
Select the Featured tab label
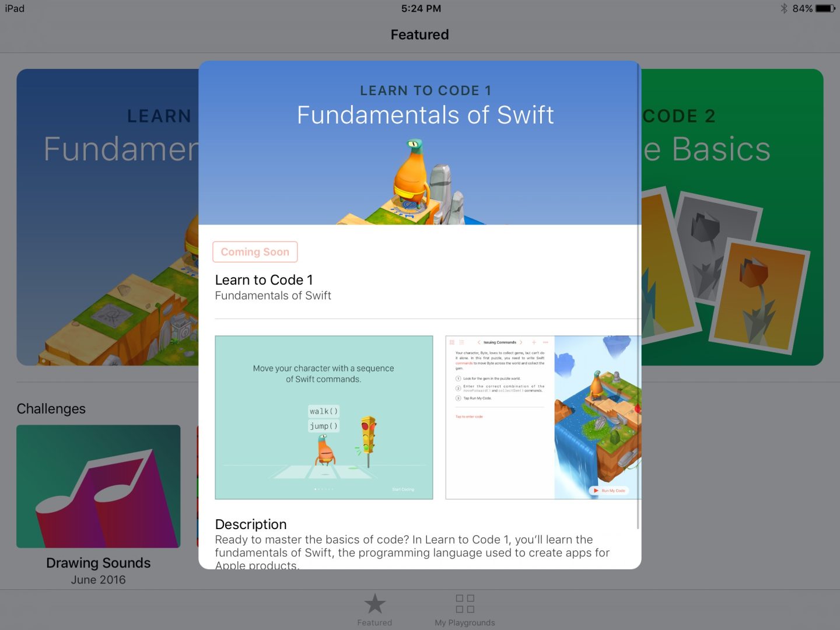(374, 622)
